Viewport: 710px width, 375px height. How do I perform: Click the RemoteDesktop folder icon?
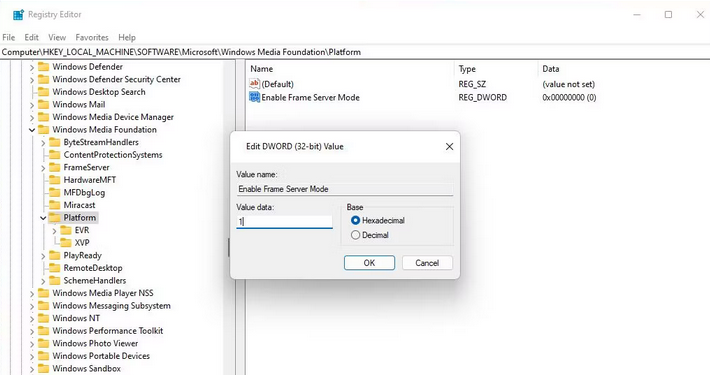click(x=55, y=268)
